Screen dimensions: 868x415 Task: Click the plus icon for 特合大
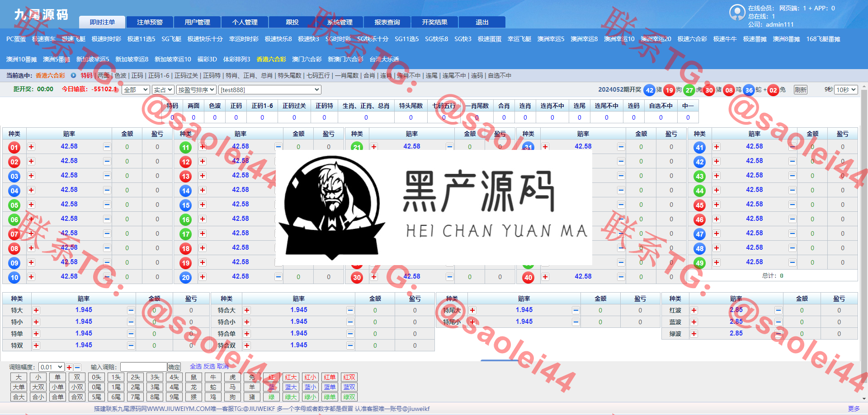click(x=247, y=310)
